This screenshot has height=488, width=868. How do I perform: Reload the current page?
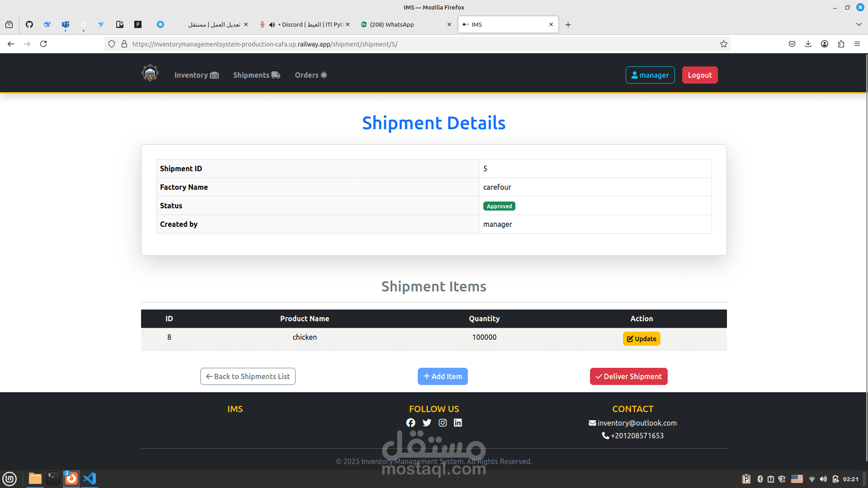click(43, 44)
